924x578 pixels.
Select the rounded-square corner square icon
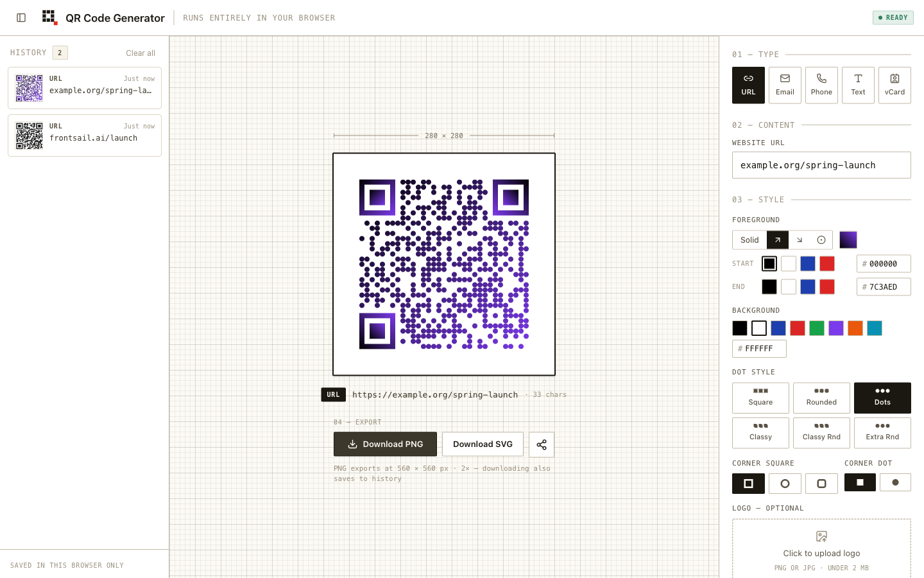821,484
